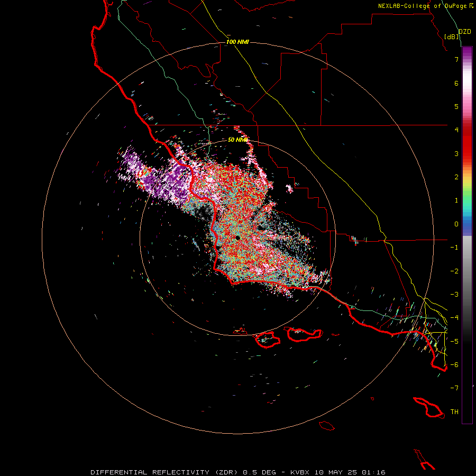Click the -5 value on the scale
Viewport: 476px width, 476px height.
tap(454, 341)
